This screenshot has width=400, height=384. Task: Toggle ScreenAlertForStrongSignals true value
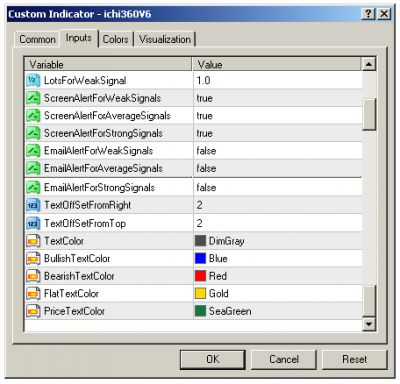(x=277, y=133)
